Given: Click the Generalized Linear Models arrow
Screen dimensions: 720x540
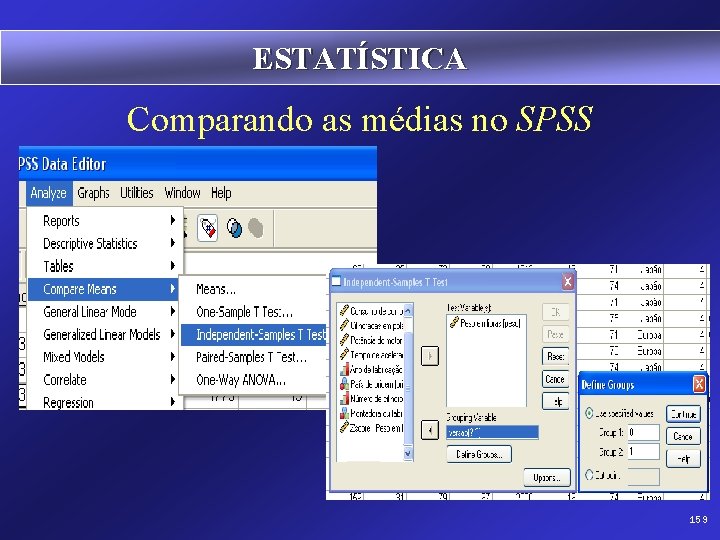Looking at the screenshot, I should coord(173,334).
